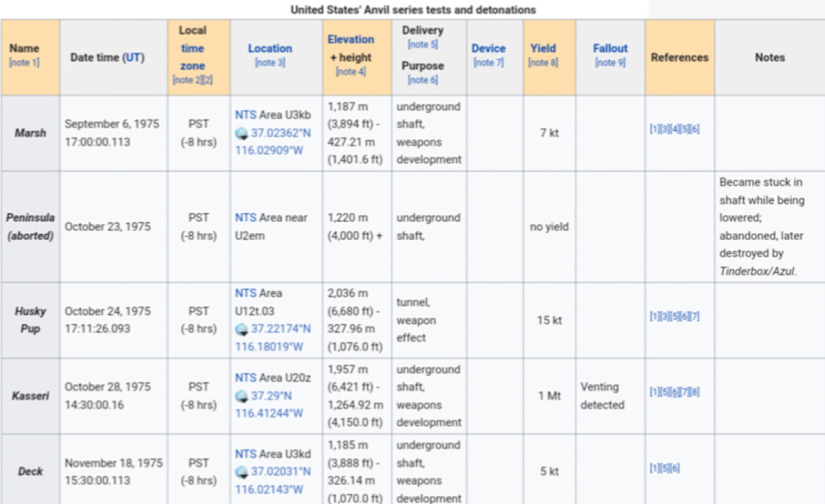Sort the table by the References column header
The height and width of the screenshot is (504, 825).
[x=679, y=58]
